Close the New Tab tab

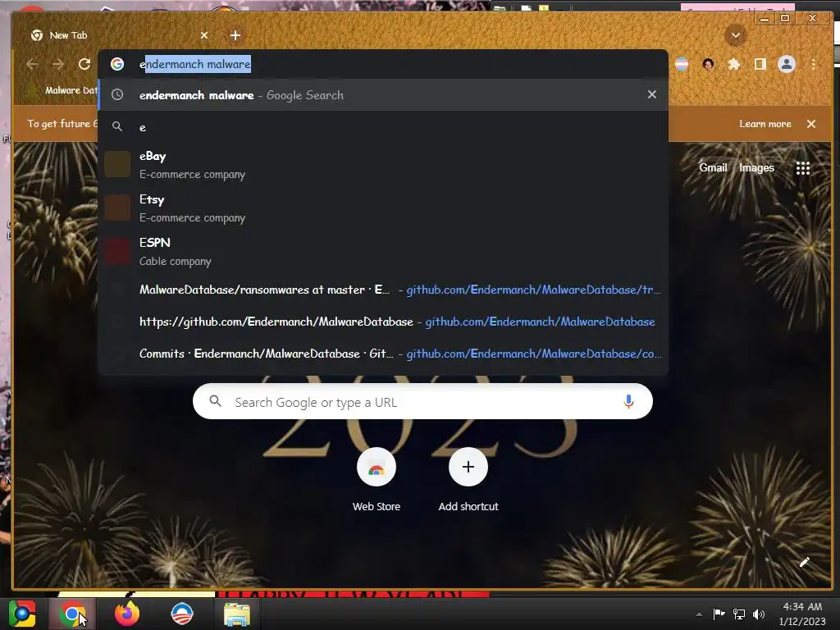[x=204, y=35]
